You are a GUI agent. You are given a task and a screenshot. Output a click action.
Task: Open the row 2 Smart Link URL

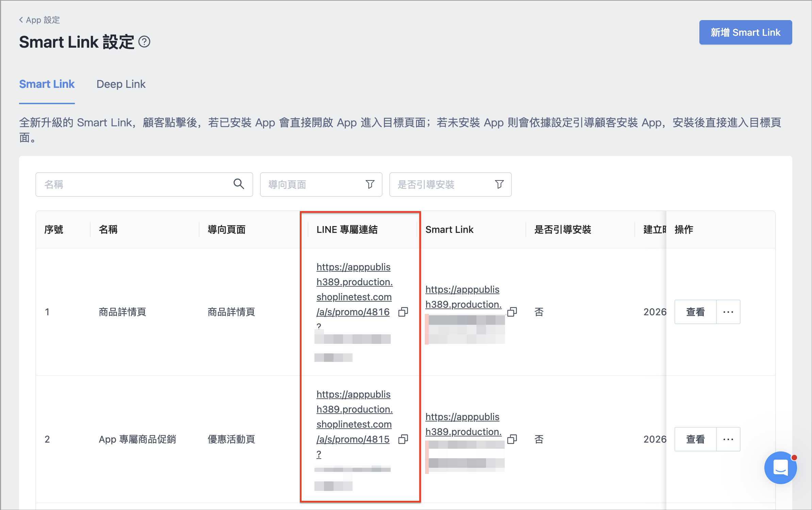point(464,424)
